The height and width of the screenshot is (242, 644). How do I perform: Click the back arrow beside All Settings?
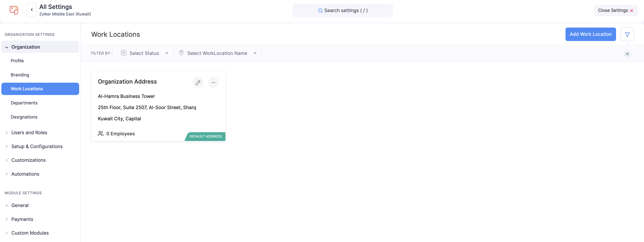[32, 10]
